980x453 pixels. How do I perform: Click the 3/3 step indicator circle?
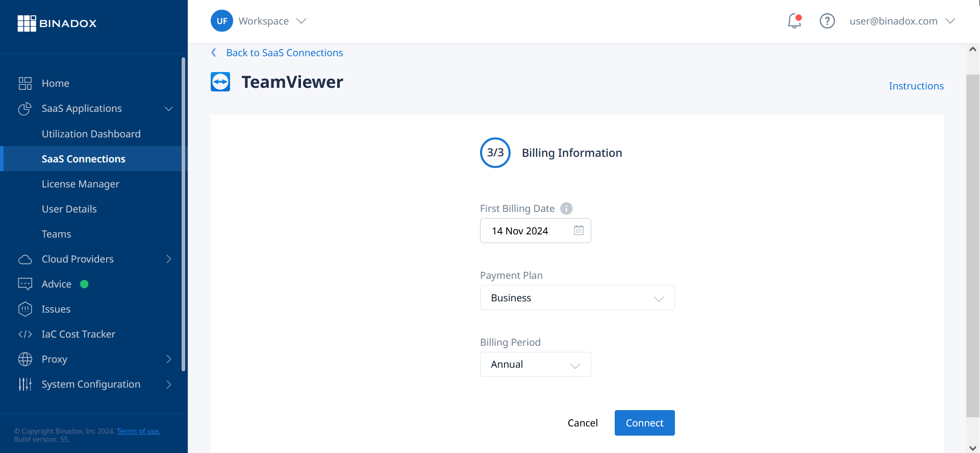(495, 153)
